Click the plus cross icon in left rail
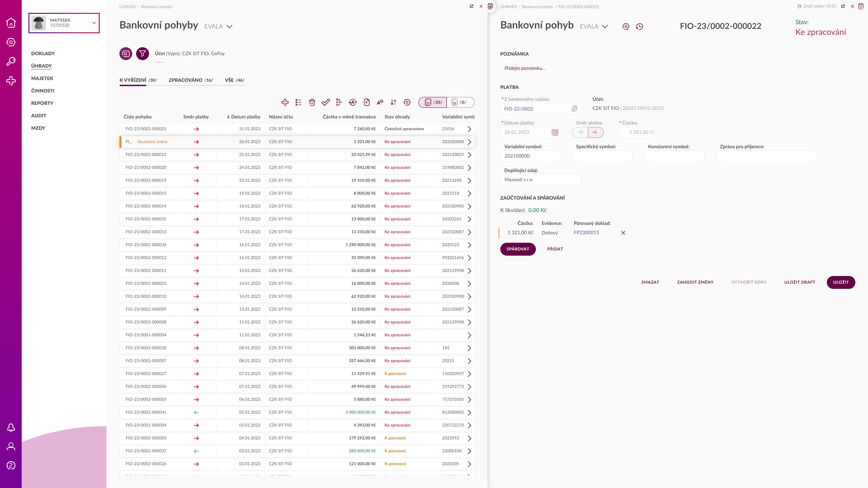Image resolution: width=868 pixels, height=488 pixels. [11, 80]
